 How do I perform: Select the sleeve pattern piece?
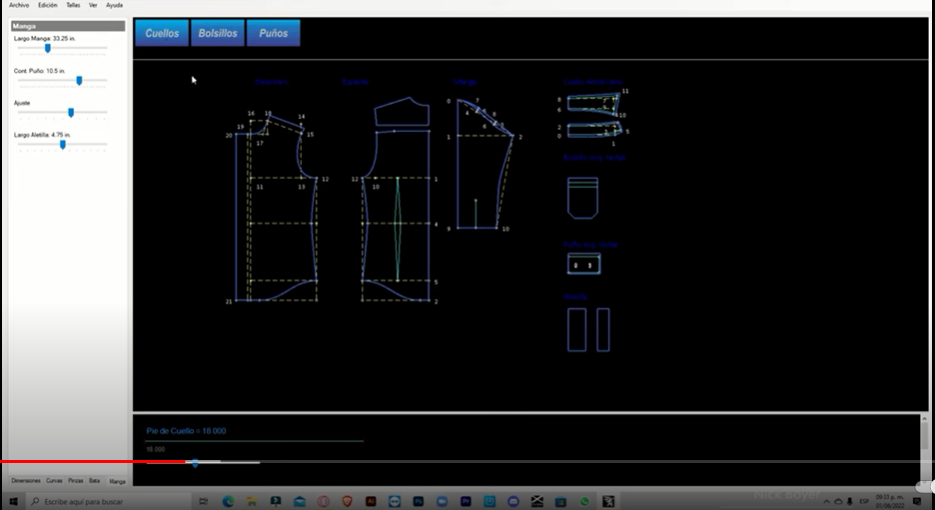tap(485, 164)
